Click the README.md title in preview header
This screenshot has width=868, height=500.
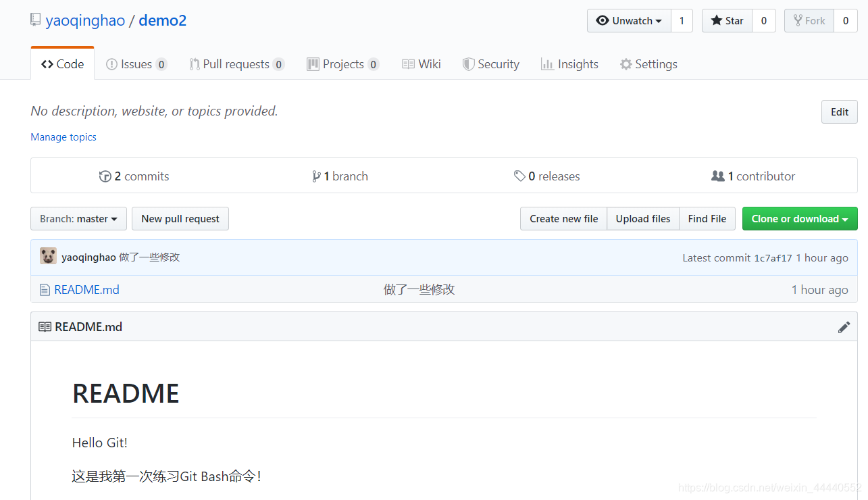(x=88, y=327)
